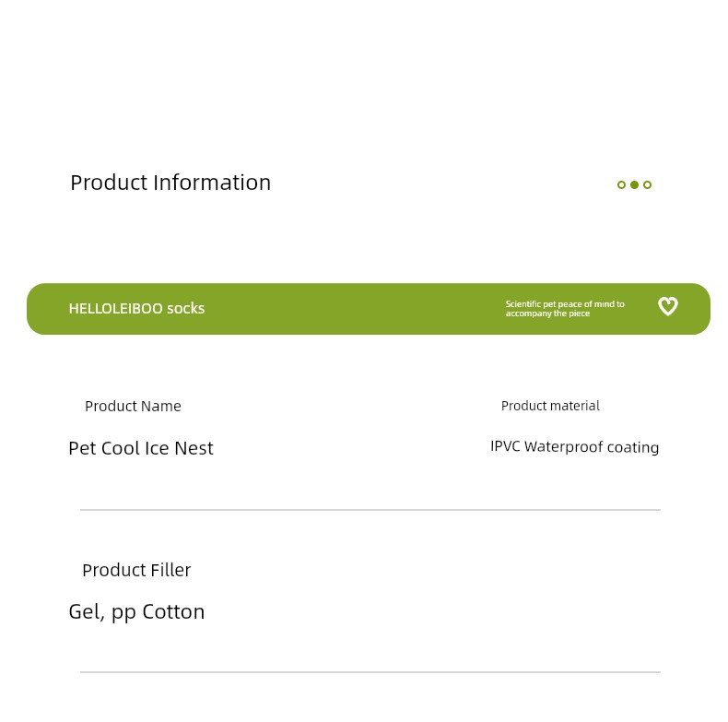The width and height of the screenshot is (728, 722).
Task: Click the IPVC Waterproof coating text
Action: click(x=574, y=447)
